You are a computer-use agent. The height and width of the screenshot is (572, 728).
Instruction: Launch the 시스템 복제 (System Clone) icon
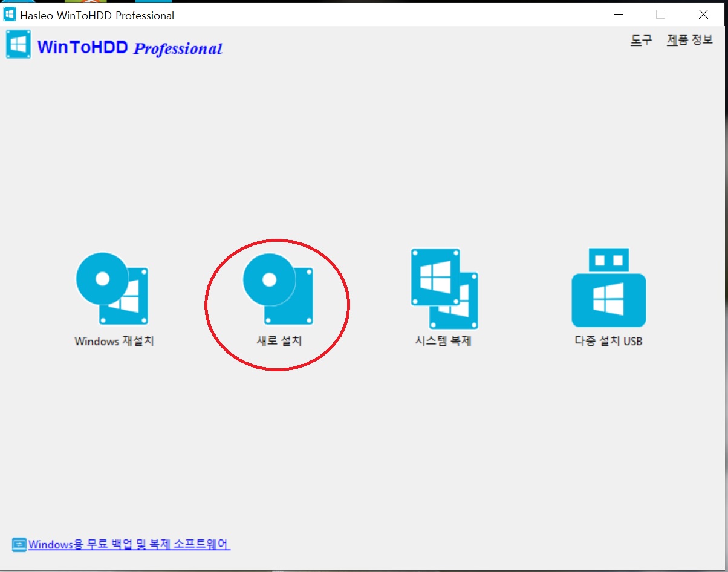444,288
